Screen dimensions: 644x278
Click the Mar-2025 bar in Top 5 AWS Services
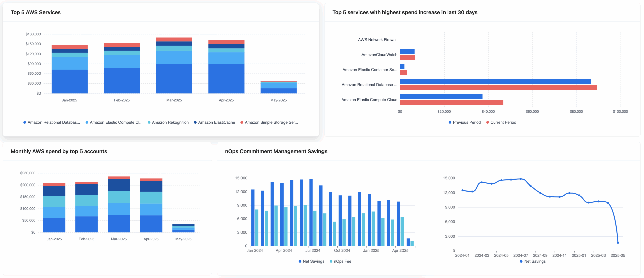coord(174,65)
